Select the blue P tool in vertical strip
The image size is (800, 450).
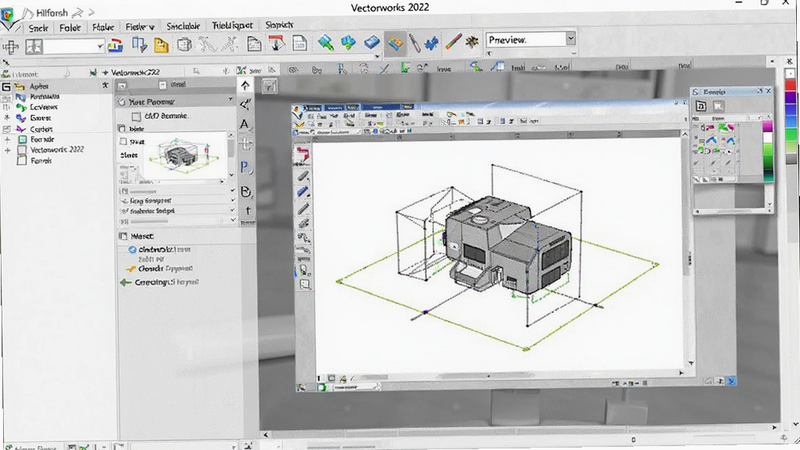245,167
